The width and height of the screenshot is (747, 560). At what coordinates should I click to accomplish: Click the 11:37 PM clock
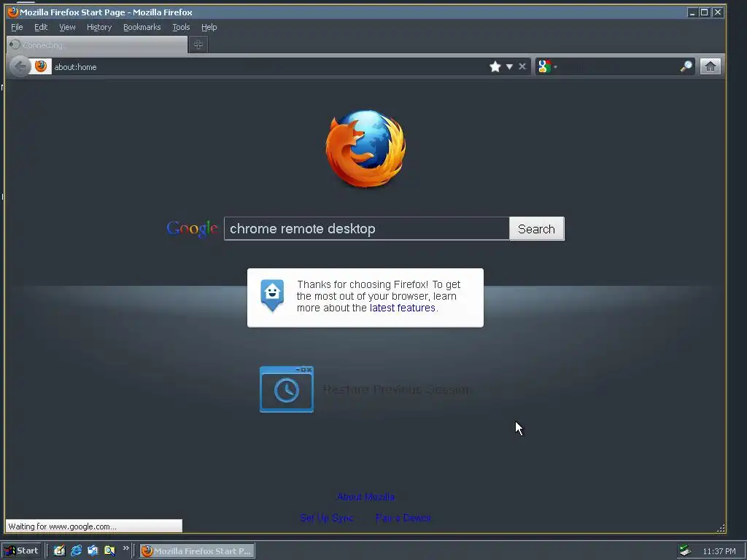(719, 551)
